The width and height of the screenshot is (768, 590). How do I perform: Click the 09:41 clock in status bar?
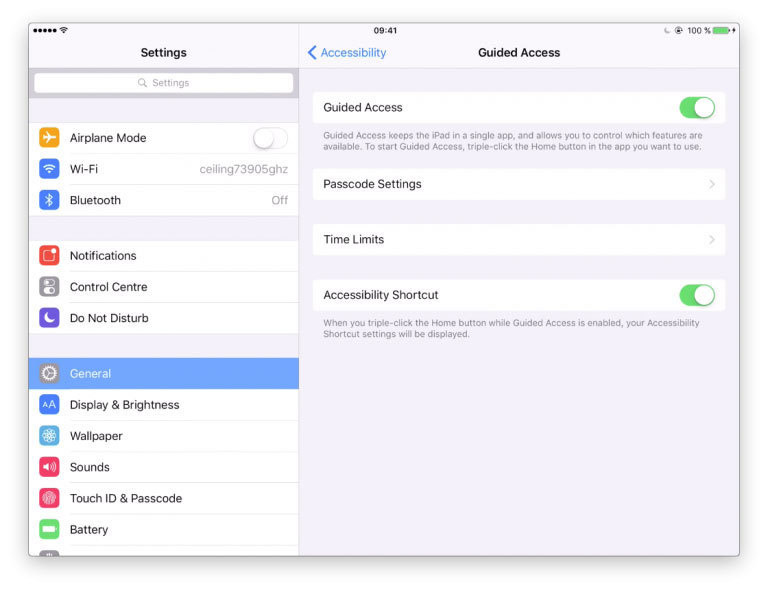(385, 30)
